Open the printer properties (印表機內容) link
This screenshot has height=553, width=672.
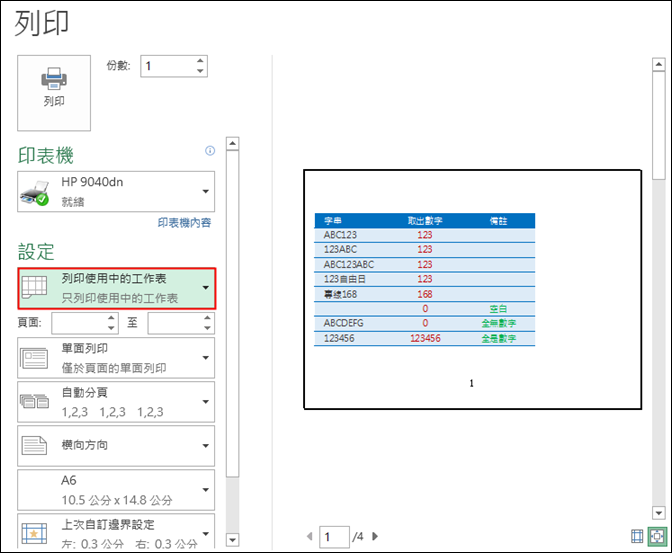(184, 223)
